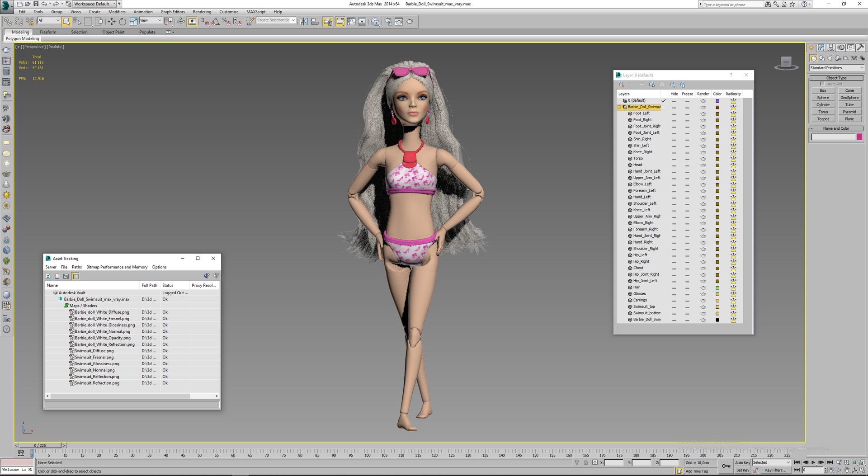This screenshot has height=476, width=868.
Task: Click the Play Animation button
Action: pyautogui.click(x=813, y=462)
